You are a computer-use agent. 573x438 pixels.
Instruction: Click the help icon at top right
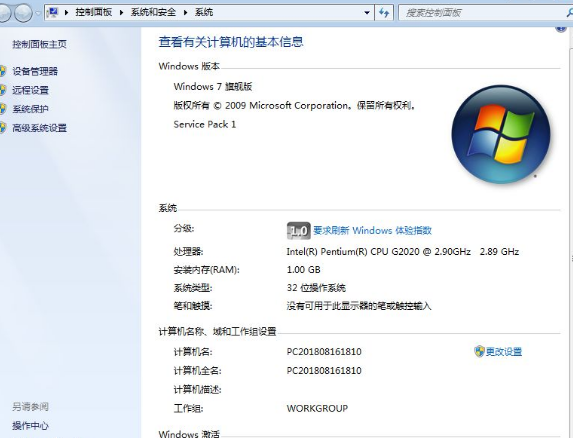561,28
